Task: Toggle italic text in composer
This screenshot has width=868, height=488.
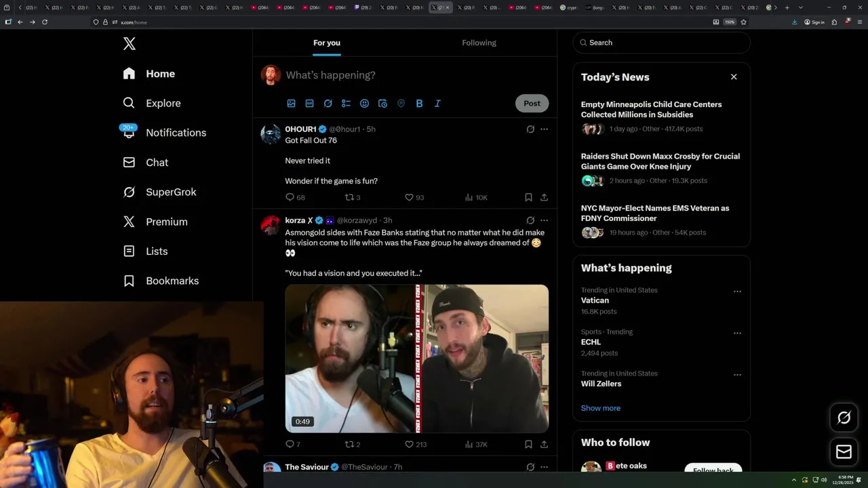Action: click(x=437, y=104)
